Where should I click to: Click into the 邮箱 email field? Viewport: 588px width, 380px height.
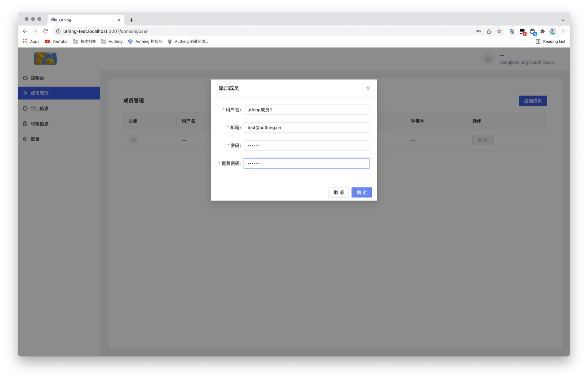306,128
